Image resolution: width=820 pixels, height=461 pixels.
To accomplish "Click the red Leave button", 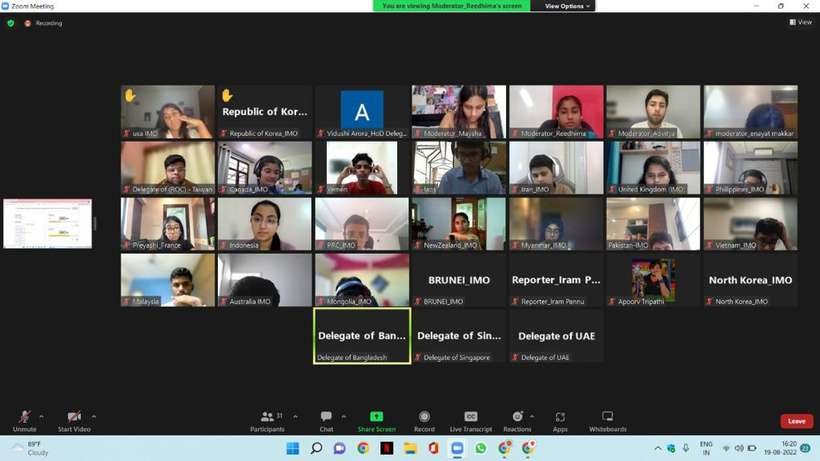I will pyautogui.click(x=796, y=421).
